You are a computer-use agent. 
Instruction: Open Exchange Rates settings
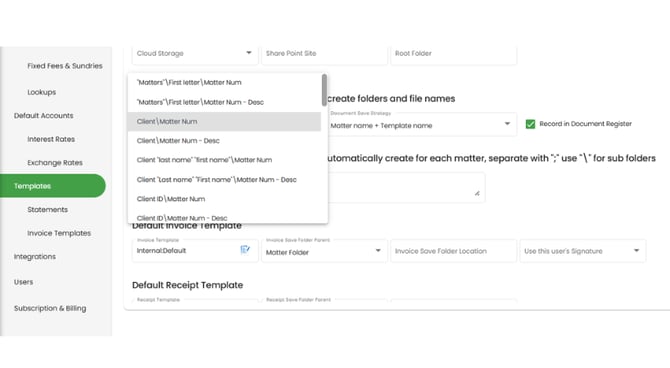(x=55, y=163)
